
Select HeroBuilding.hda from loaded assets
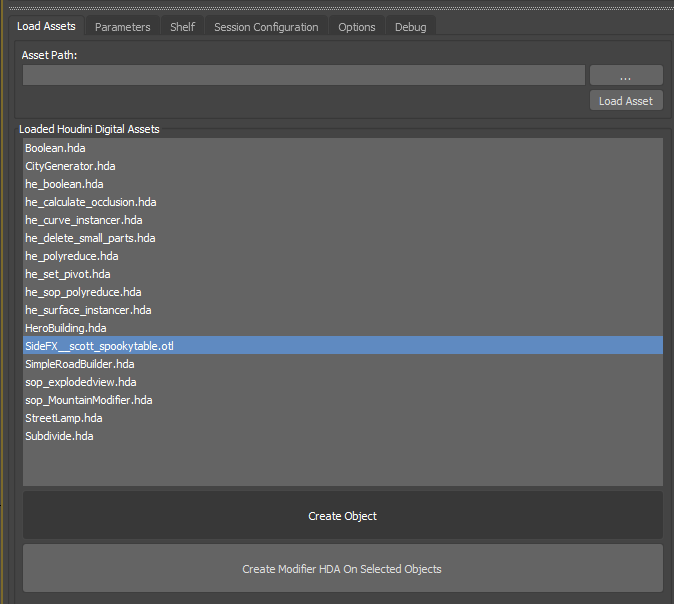click(65, 328)
